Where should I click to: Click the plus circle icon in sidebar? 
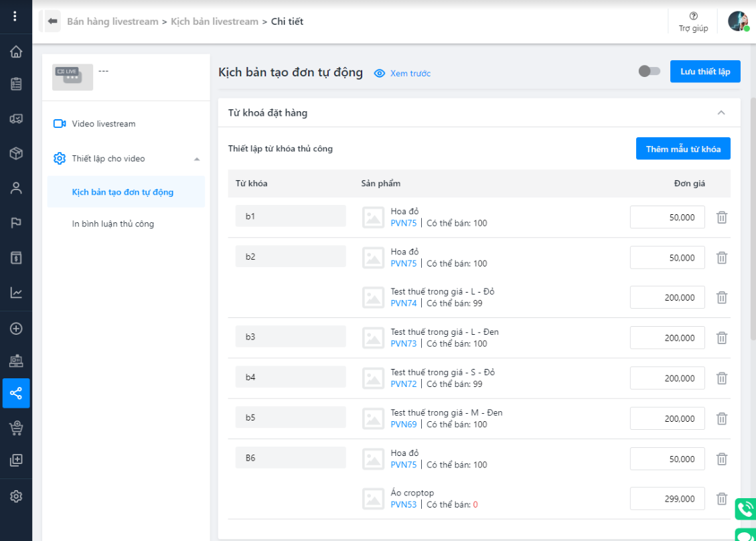(x=16, y=328)
